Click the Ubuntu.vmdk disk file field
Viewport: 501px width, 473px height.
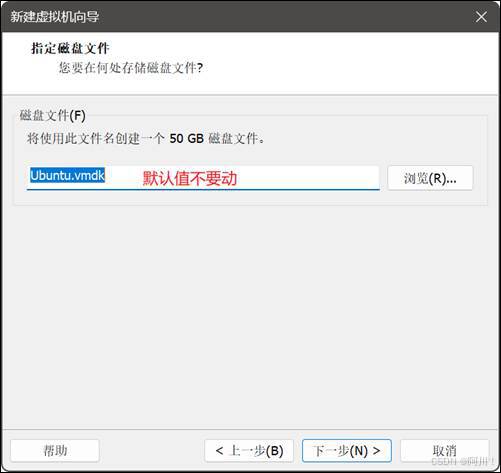[203, 178]
